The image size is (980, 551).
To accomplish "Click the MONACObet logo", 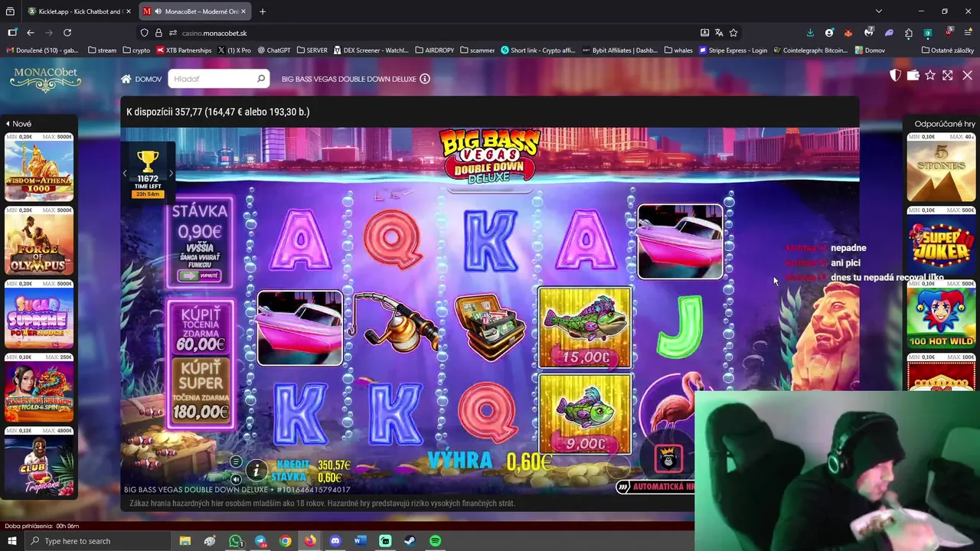I will click(44, 78).
